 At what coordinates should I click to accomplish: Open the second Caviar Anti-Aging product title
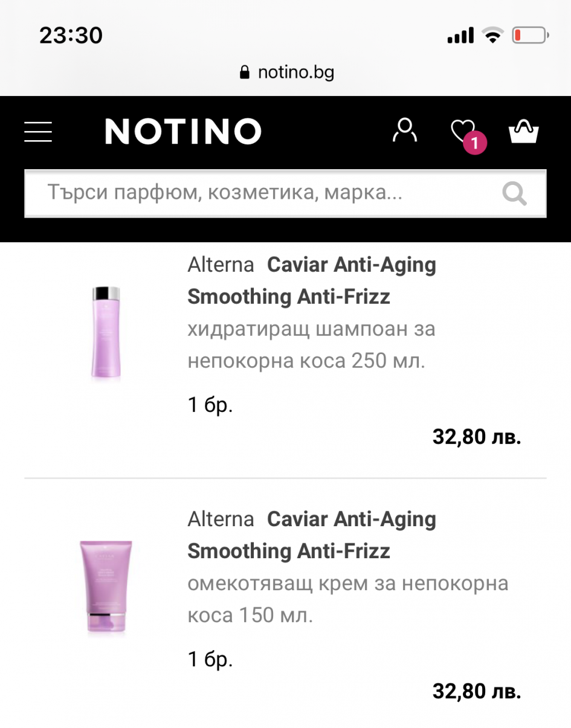[x=311, y=535]
